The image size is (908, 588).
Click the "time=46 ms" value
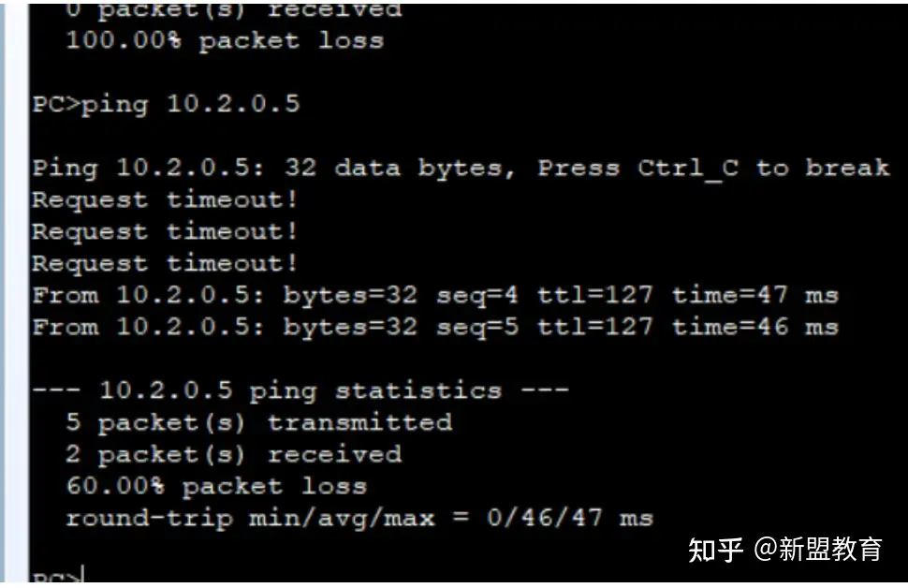(x=754, y=328)
